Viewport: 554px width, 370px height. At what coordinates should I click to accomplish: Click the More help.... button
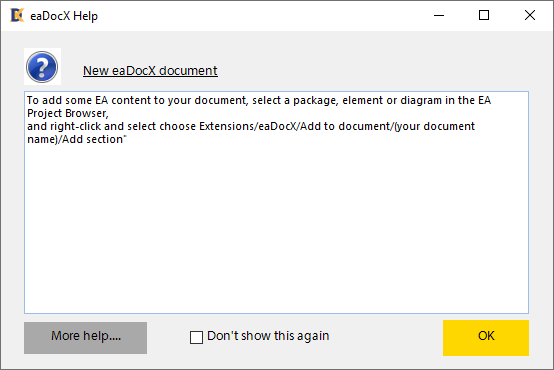pos(86,337)
